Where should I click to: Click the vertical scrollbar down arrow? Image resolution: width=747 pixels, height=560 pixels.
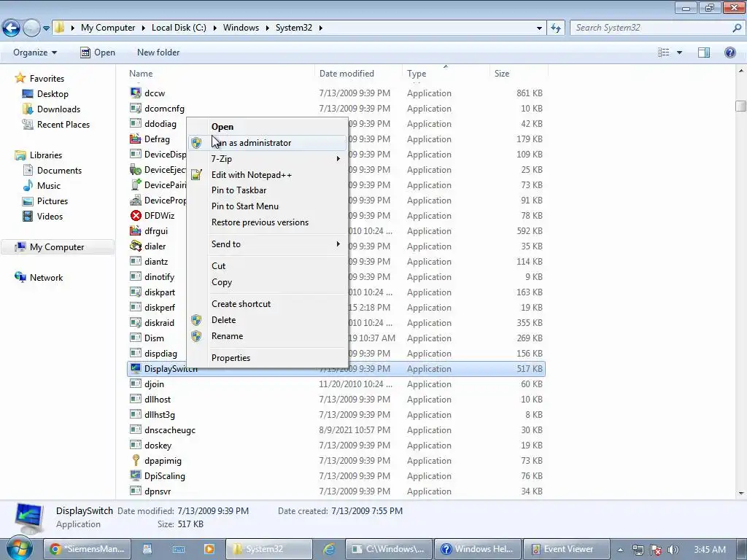741,494
